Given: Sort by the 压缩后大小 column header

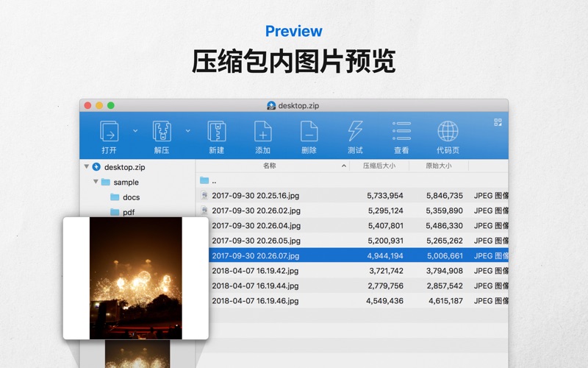Looking at the screenshot, I should coord(379,166).
